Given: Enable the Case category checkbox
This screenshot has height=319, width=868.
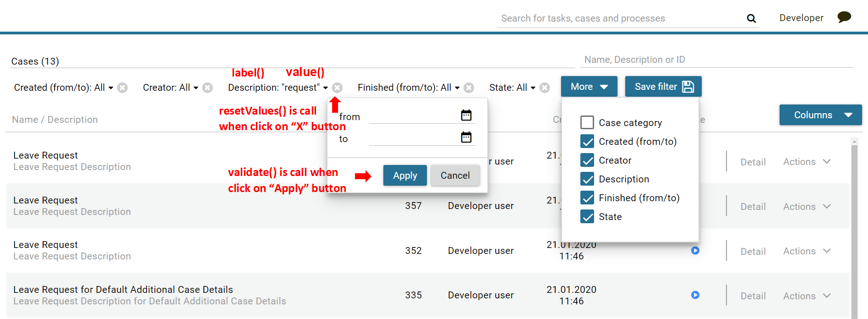Looking at the screenshot, I should tap(587, 123).
